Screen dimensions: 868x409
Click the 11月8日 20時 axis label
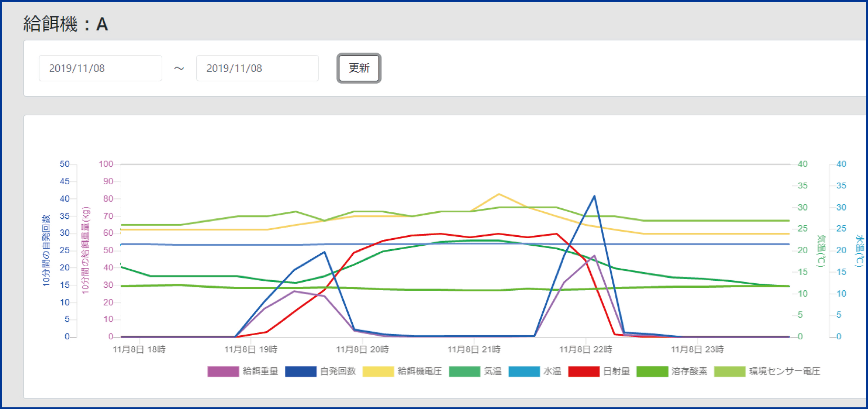coord(362,349)
